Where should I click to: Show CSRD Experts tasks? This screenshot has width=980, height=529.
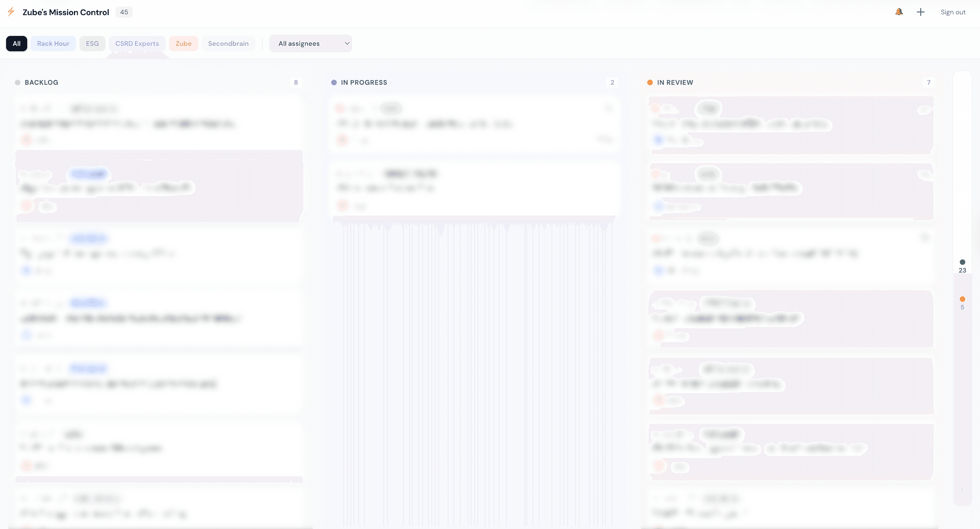click(x=137, y=43)
